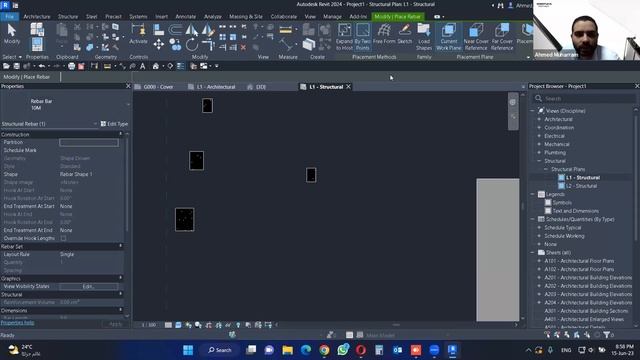Image resolution: width=640 pixels, height=360 pixels.
Task: Click the filter icon in status bar
Action: coord(607,335)
